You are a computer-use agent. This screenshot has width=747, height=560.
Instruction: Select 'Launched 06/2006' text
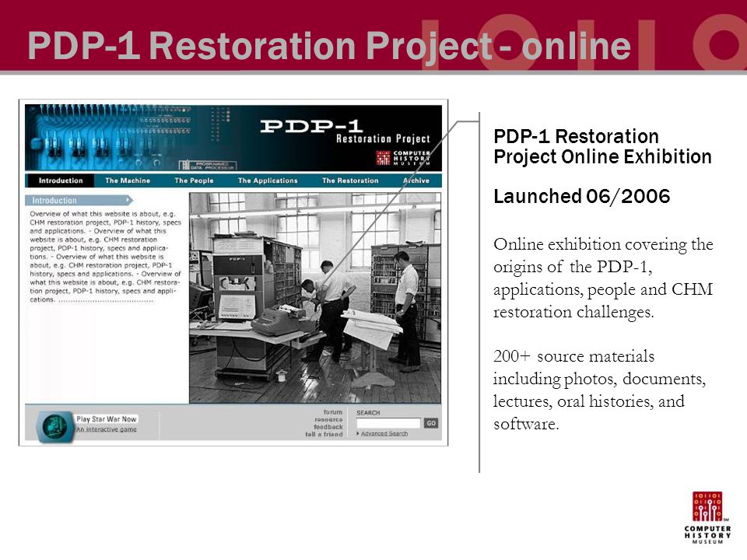pyautogui.click(x=582, y=196)
